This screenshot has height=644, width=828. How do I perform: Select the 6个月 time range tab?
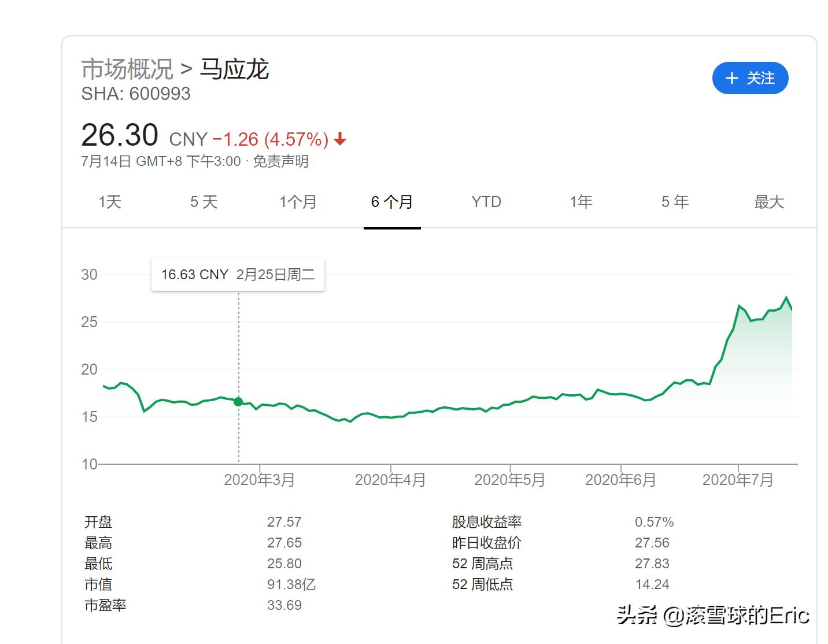392,202
